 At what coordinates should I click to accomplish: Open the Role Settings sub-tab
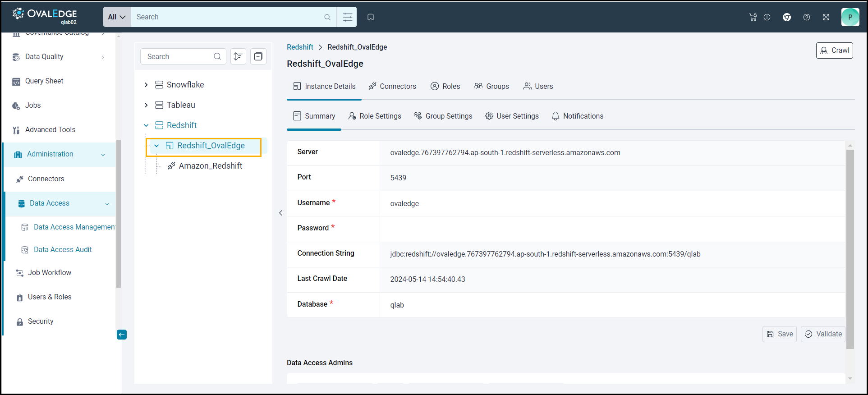(375, 116)
